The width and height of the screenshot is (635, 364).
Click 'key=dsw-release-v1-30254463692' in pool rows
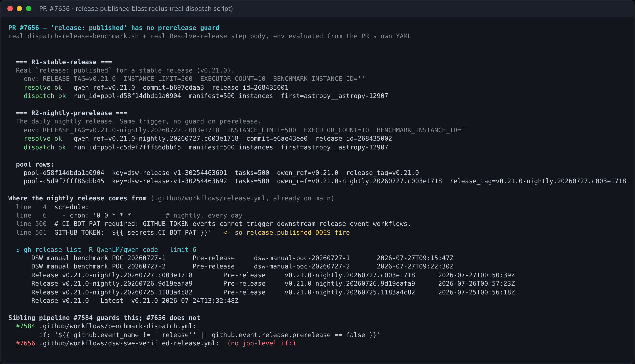(x=169, y=181)
